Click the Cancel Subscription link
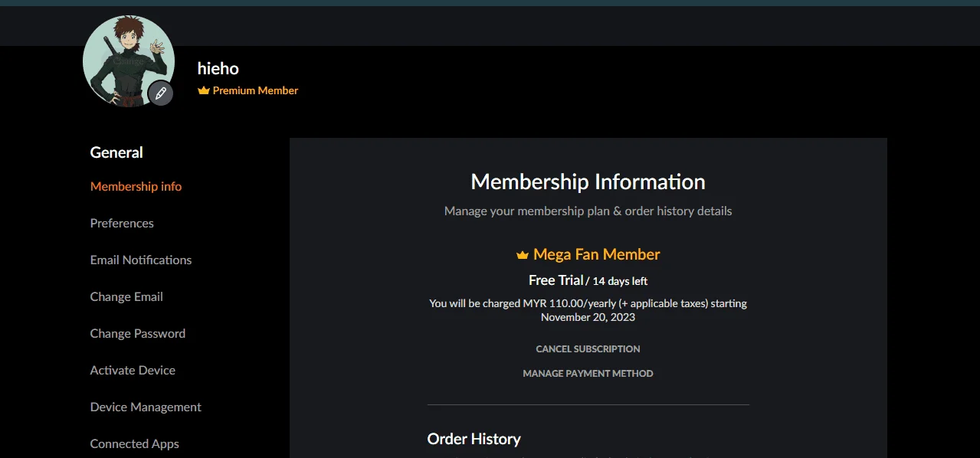This screenshot has width=980, height=458. pos(588,348)
